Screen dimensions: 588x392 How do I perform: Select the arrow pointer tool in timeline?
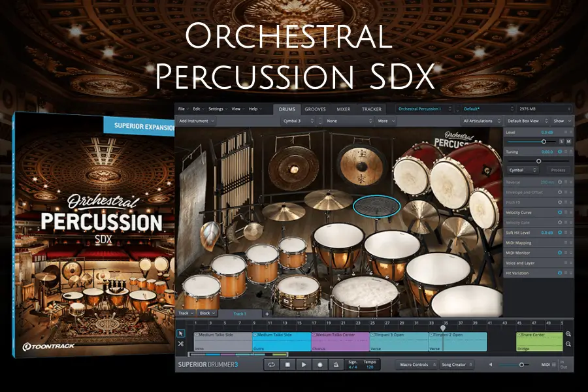(x=181, y=333)
